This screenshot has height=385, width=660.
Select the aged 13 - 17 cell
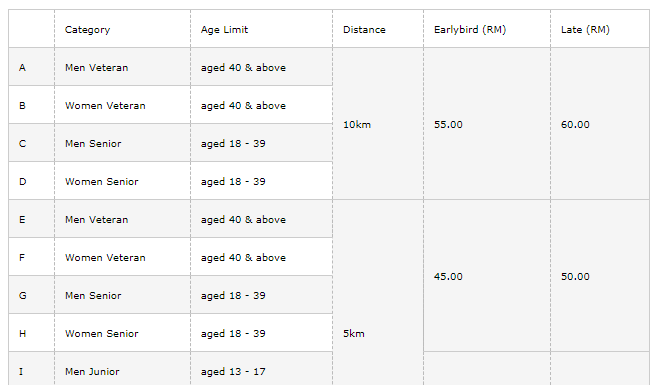coord(261,369)
